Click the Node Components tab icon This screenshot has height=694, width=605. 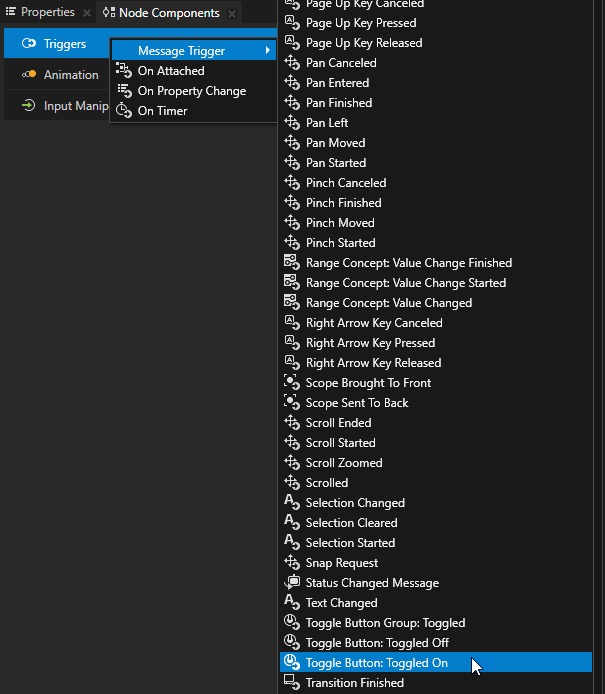(x=109, y=12)
